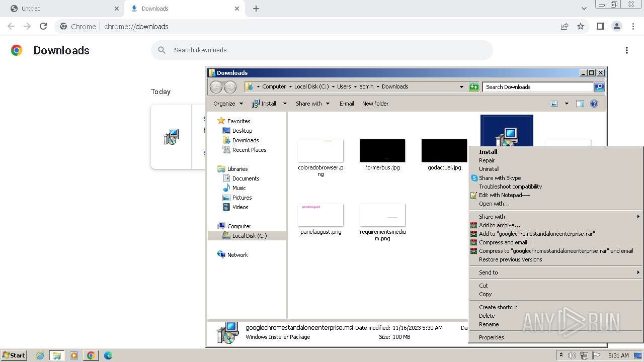Open Organize menu in Explorer
This screenshot has height=362, width=644.
228,104
